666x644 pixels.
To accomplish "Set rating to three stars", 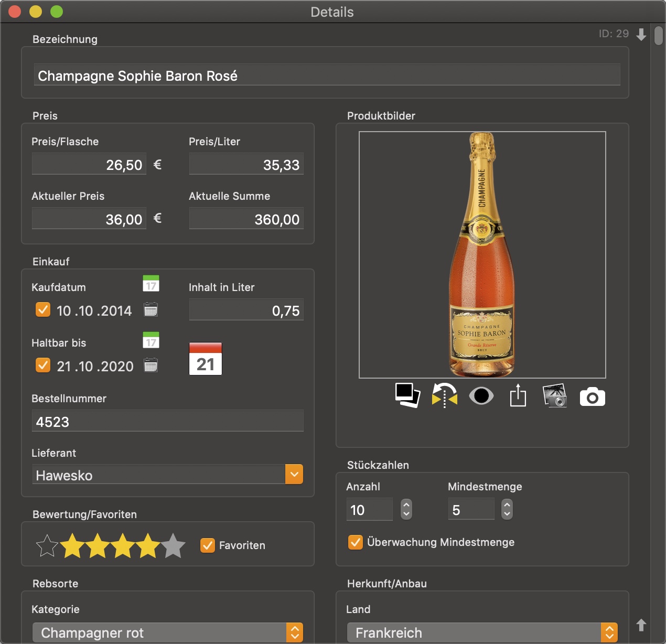I will (x=123, y=546).
